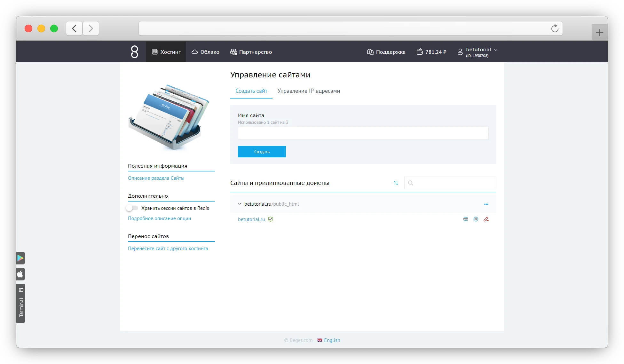Click the Beget logo in header
Viewport: 624px width, 364px height.
point(135,52)
